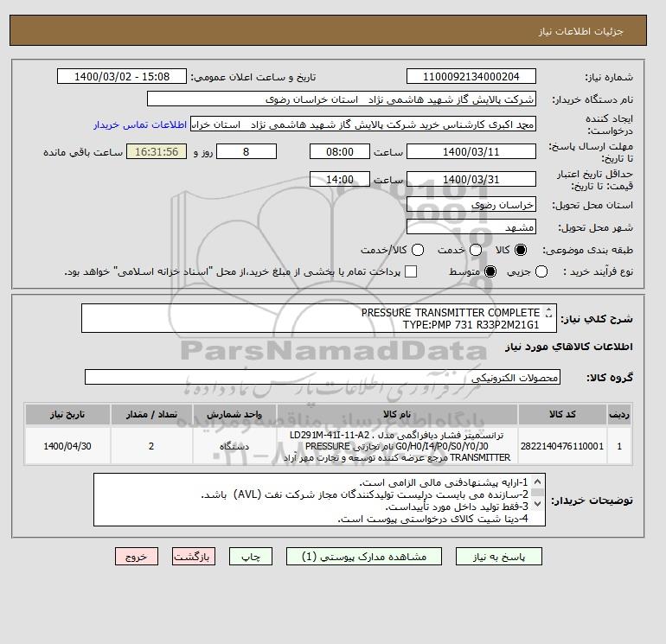Open مشاهده مدارک پیوستی (1) attachments
Image resolution: width=666 pixels, height=644 pixels.
click(x=364, y=557)
